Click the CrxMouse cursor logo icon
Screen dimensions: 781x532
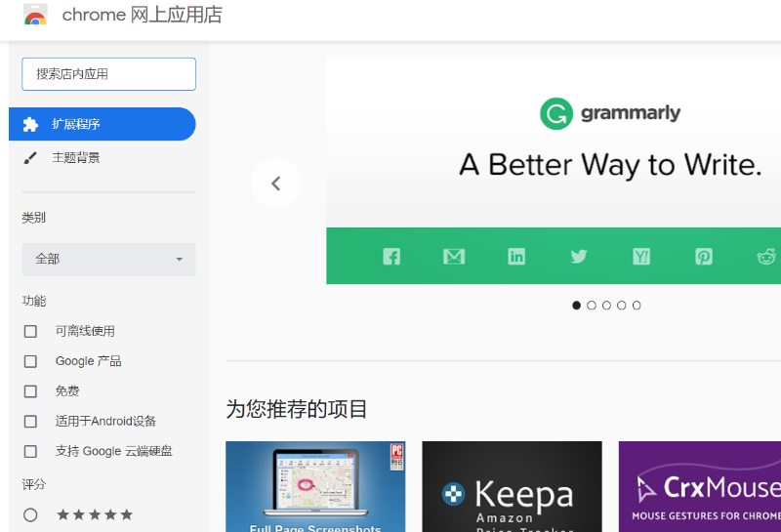tap(646, 488)
